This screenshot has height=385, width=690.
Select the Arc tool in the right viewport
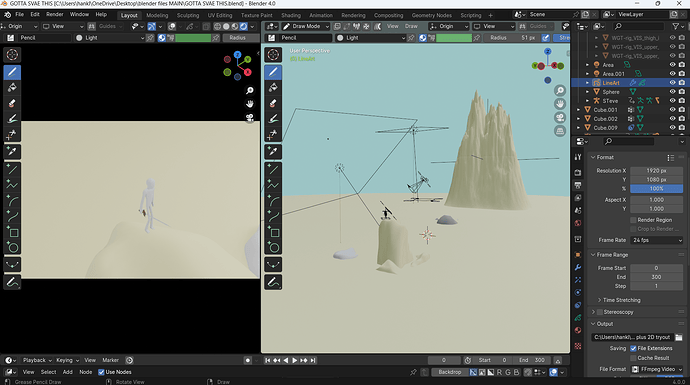[x=273, y=202]
